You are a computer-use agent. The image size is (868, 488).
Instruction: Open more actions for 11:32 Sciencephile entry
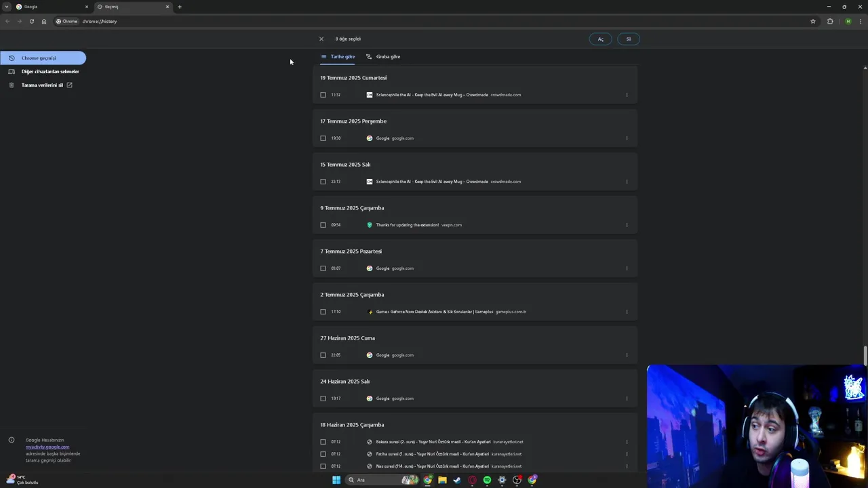[627, 95]
